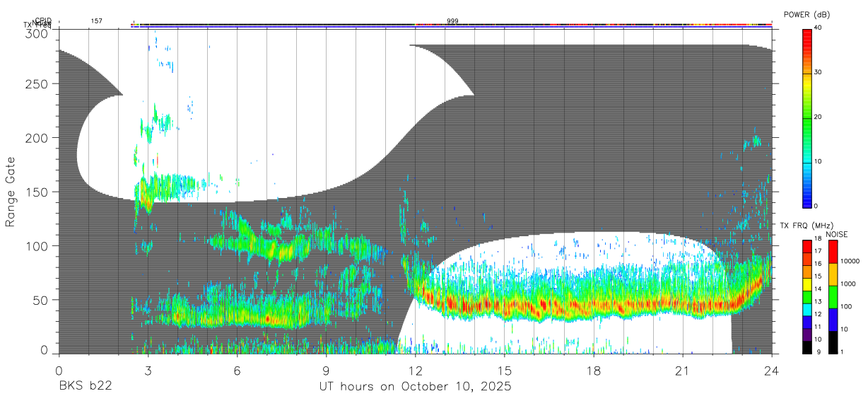Click the 10000 label on noise scale
The width and height of the screenshot is (868, 401).
tap(849, 261)
